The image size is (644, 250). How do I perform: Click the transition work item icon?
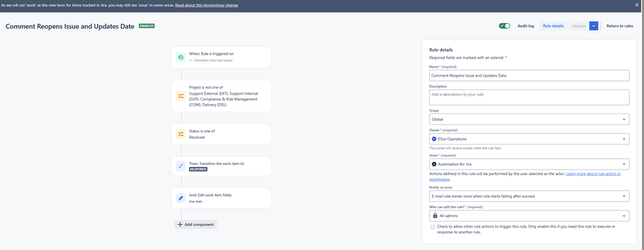pyautogui.click(x=181, y=166)
